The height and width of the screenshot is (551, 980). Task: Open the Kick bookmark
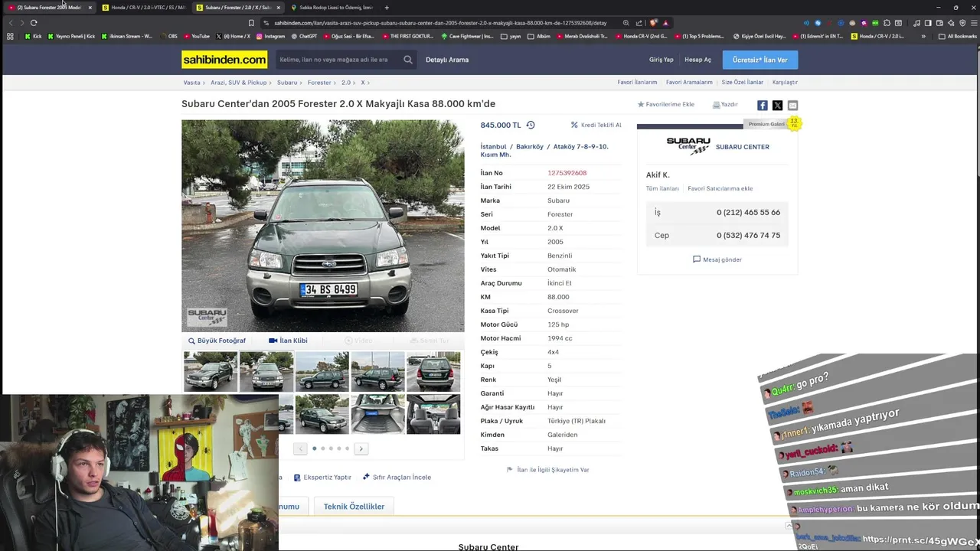[x=34, y=36]
